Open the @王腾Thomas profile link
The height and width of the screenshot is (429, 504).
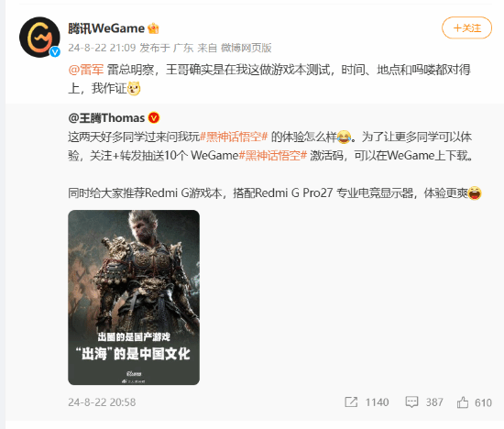click(106, 118)
